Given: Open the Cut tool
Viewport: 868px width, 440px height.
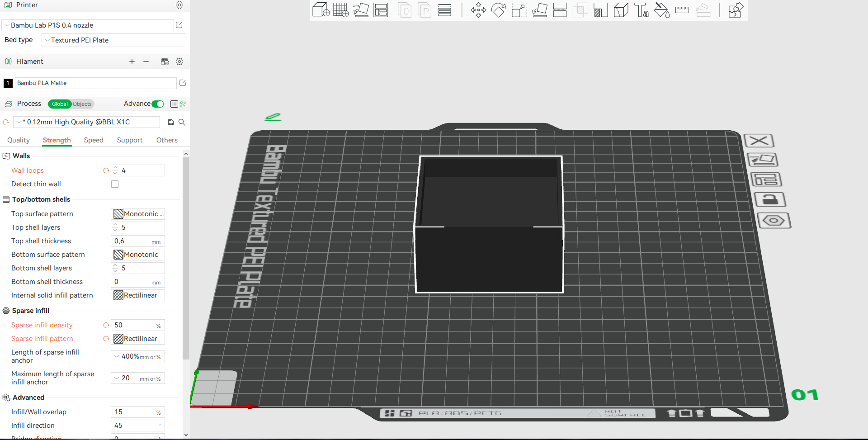Looking at the screenshot, I should [560, 10].
